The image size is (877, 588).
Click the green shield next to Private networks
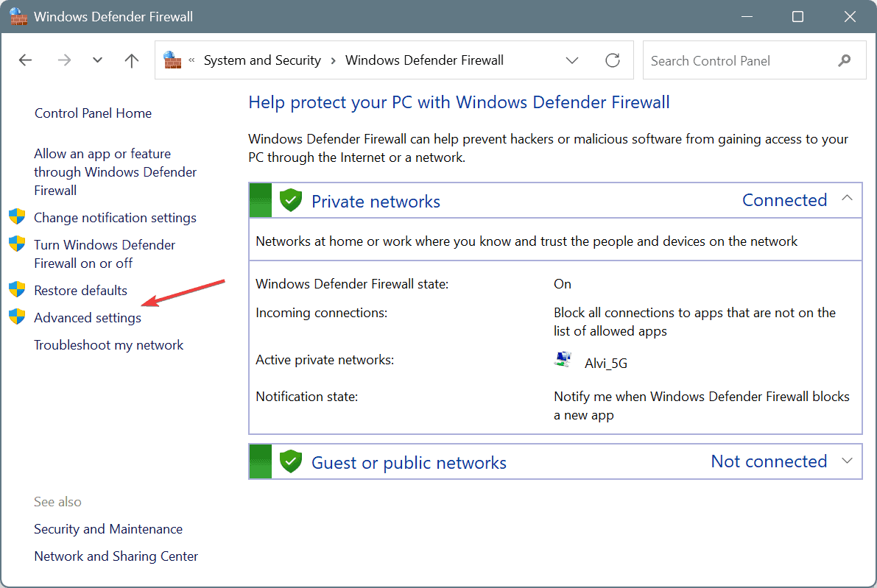click(291, 200)
